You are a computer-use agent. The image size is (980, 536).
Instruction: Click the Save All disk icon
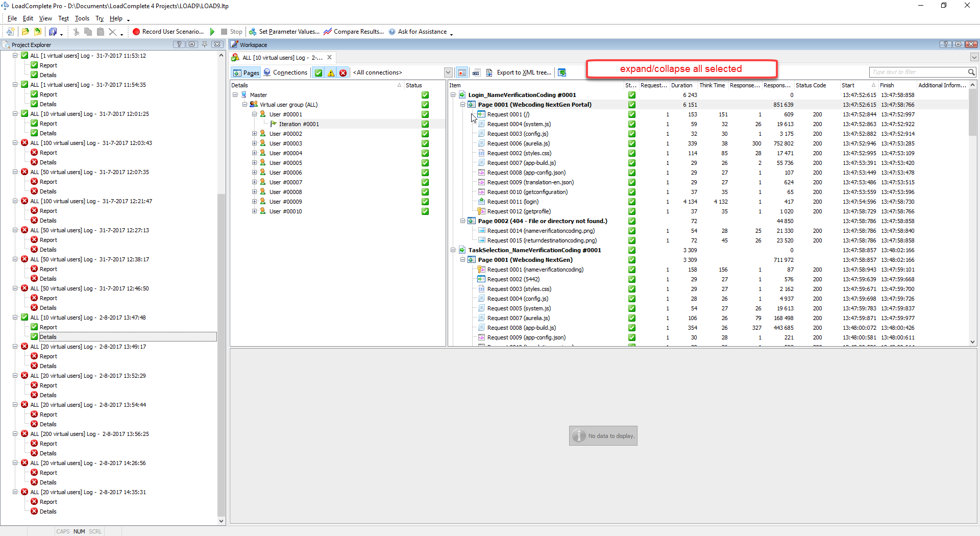tap(53, 32)
